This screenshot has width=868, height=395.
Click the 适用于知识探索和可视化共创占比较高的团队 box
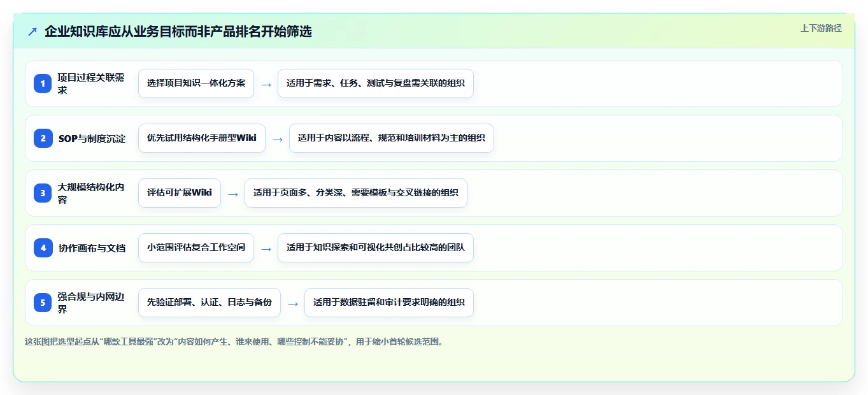click(x=376, y=248)
